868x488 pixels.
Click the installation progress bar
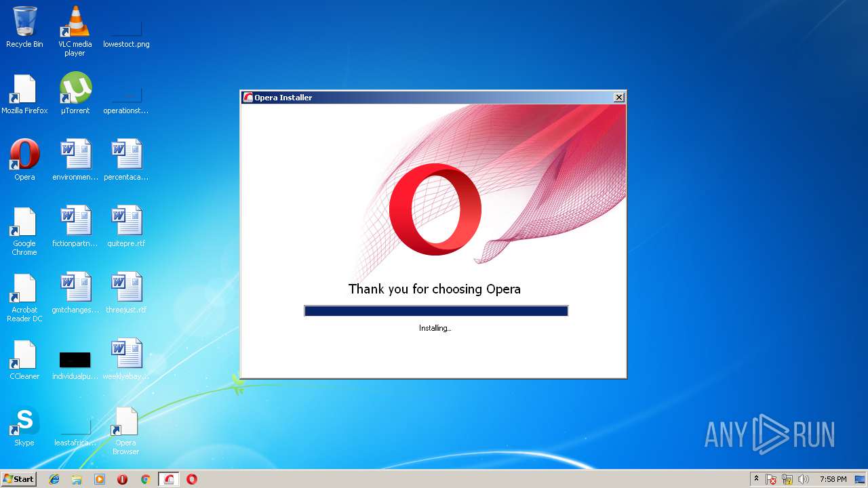(436, 311)
